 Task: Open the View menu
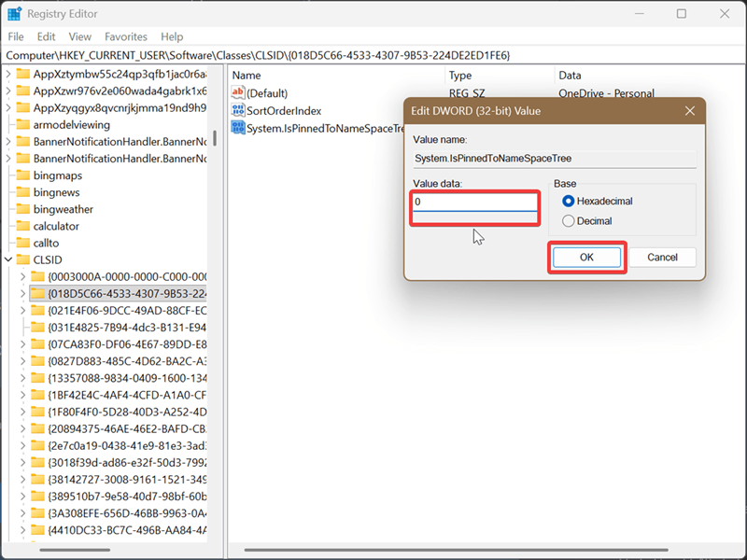(x=80, y=36)
